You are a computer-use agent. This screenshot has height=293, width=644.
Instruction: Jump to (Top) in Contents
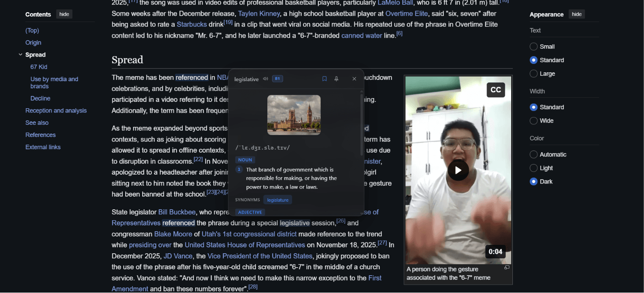(32, 30)
